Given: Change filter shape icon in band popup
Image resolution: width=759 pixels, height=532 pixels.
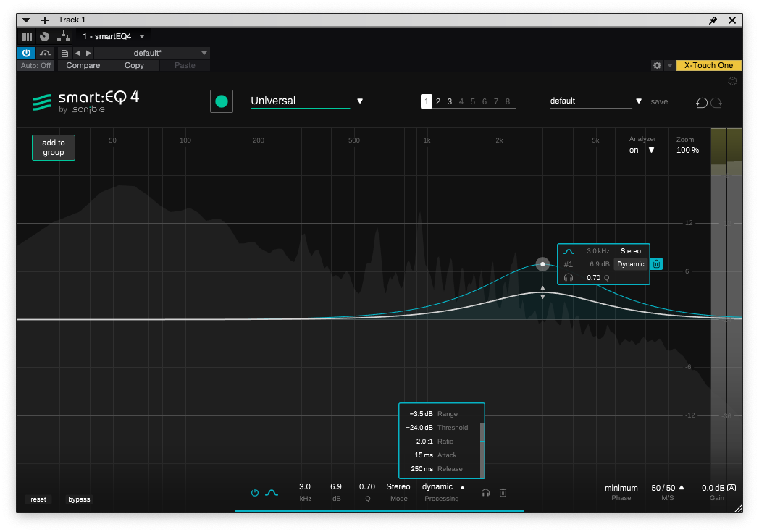Looking at the screenshot, I should pyautogui.click(x=569, y=251).
